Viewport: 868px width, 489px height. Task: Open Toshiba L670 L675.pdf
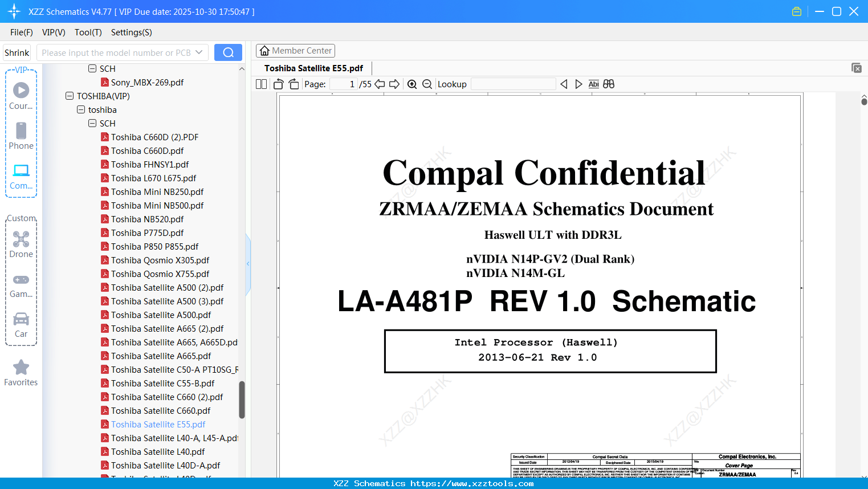(x=149, y=178)
